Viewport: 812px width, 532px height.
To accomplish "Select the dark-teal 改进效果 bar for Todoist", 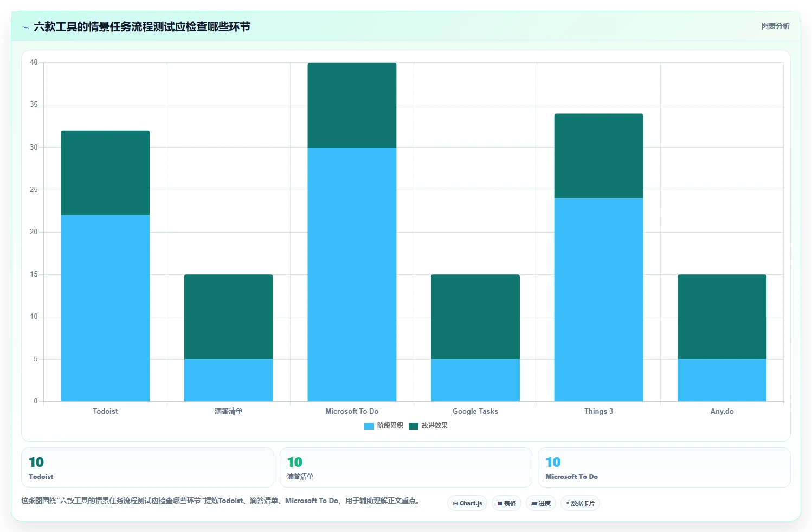I will 105,173.
